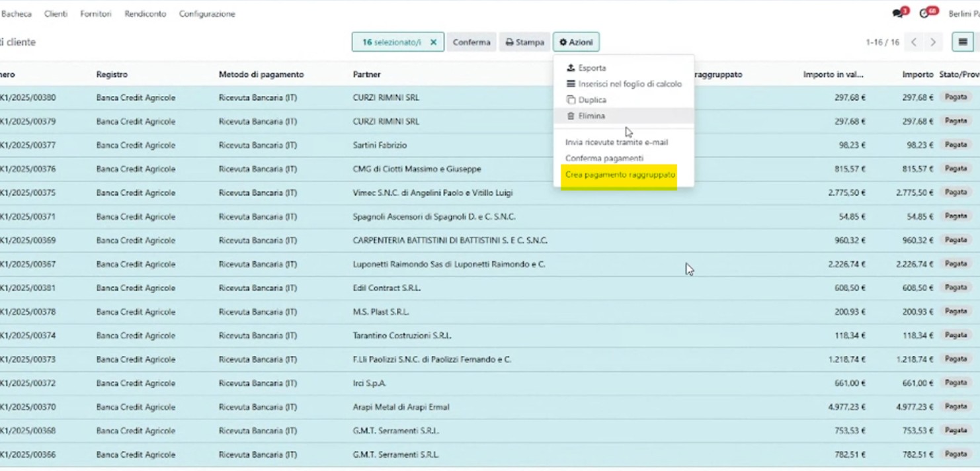
Task: Choose Esporta from the actions menu
Action: [591, 68]
